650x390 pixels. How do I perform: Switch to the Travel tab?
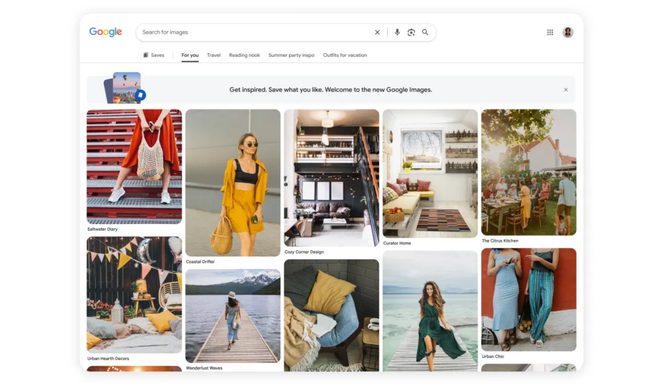tap(214, 55)
